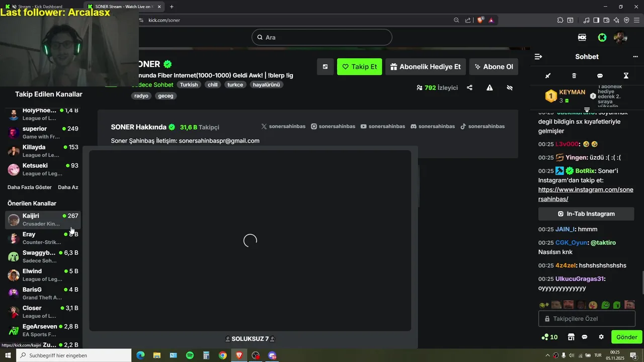644x362 pixels.
Task: Open chat settings gear icon
Action: pyautogui.click(x=601, y=337)
